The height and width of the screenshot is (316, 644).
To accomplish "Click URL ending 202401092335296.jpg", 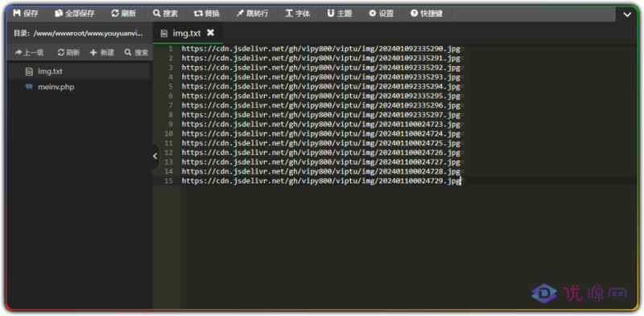I will [x=320, y=105].
